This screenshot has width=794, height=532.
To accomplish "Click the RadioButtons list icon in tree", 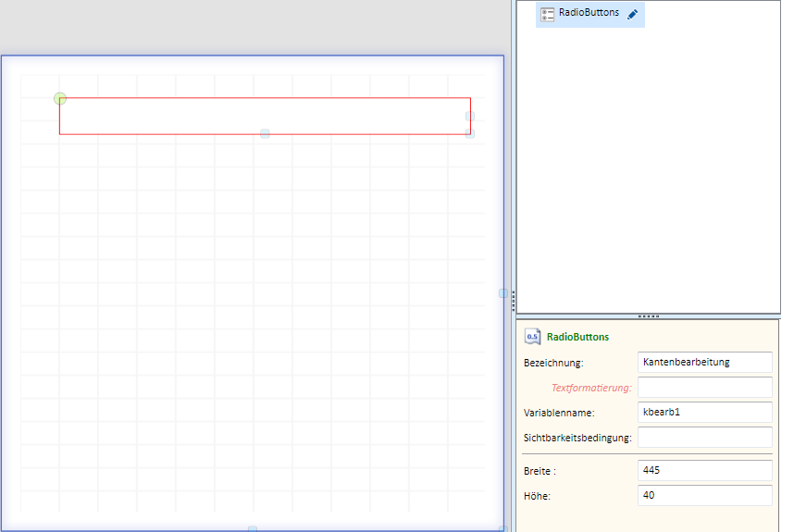I will click(548, 14).
